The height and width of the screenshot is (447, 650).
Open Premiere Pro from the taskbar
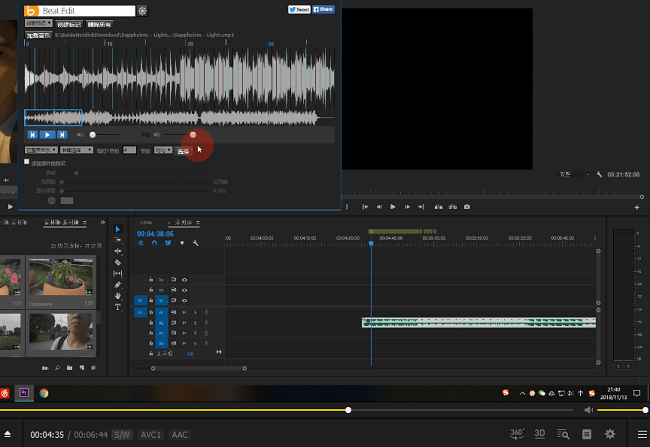25,394
